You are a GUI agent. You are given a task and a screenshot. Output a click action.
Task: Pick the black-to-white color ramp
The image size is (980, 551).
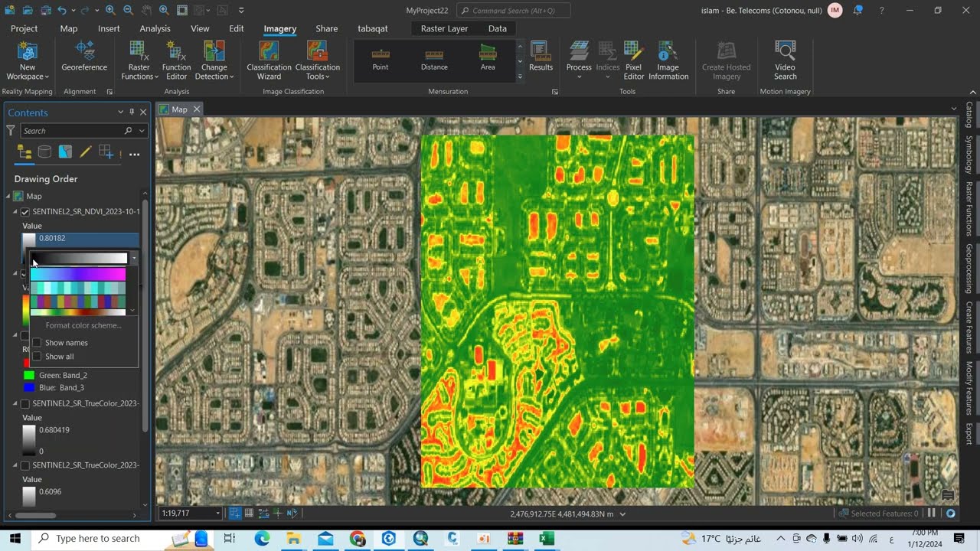pyautogui.click(x=79, y=259)
